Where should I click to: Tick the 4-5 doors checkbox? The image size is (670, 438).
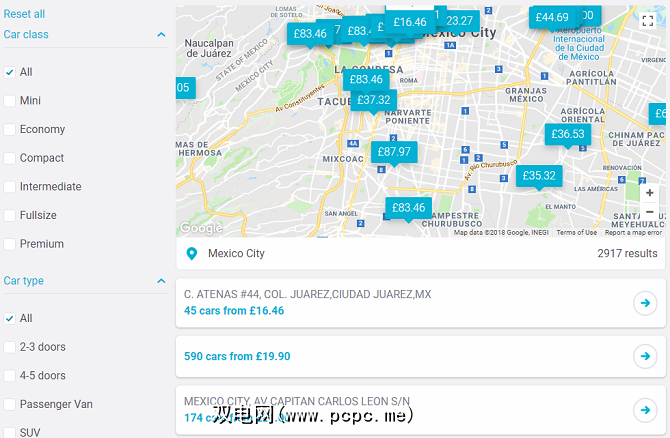coord(9,376)
